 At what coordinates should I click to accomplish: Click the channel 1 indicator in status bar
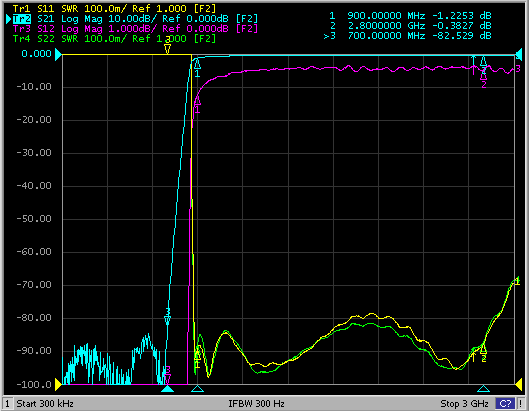click(x=7, y=404)
